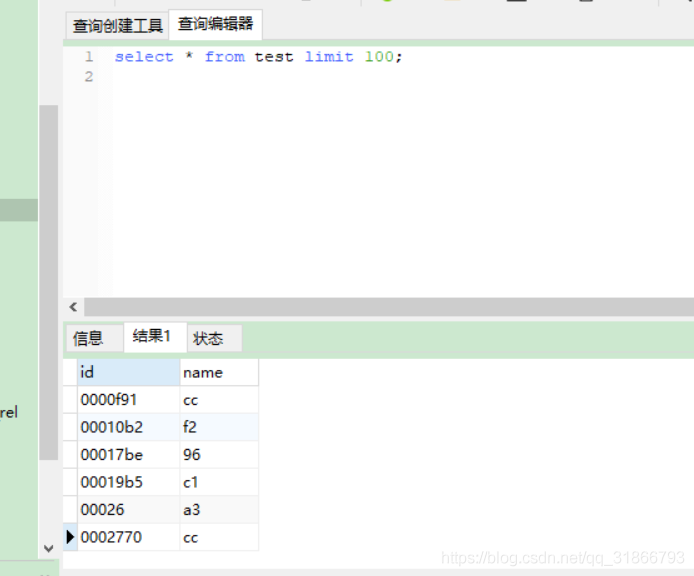The width and height of the screenshot is (694, 576).
Task: Click name cell c1
Action: [219, 482]
